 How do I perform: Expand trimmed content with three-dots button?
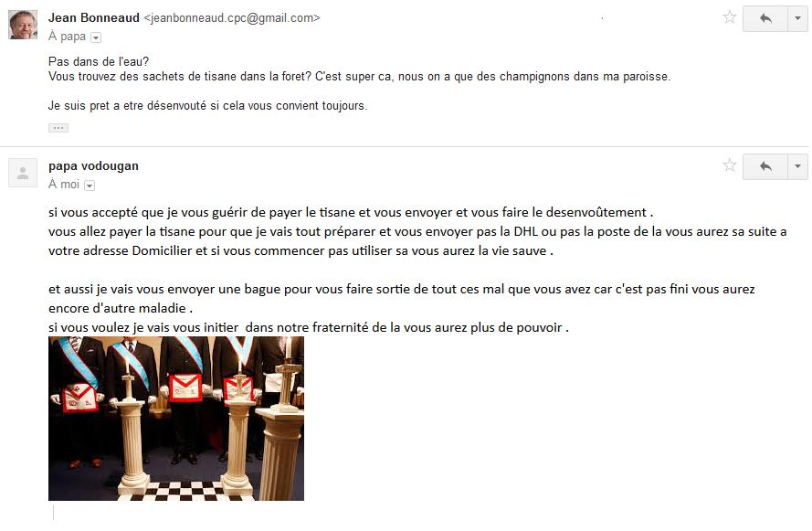[58, 127]
